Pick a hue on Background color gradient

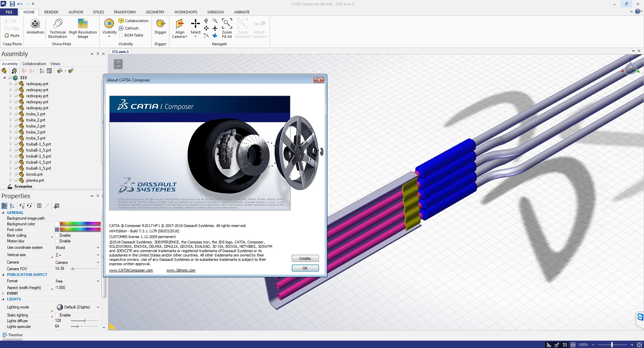point(80,224)
